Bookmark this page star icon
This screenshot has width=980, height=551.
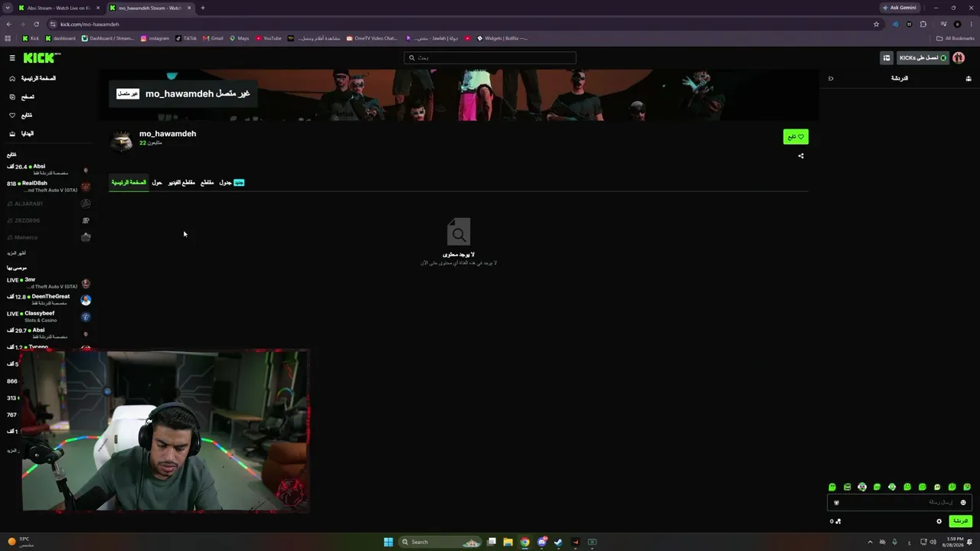[877, 24]
